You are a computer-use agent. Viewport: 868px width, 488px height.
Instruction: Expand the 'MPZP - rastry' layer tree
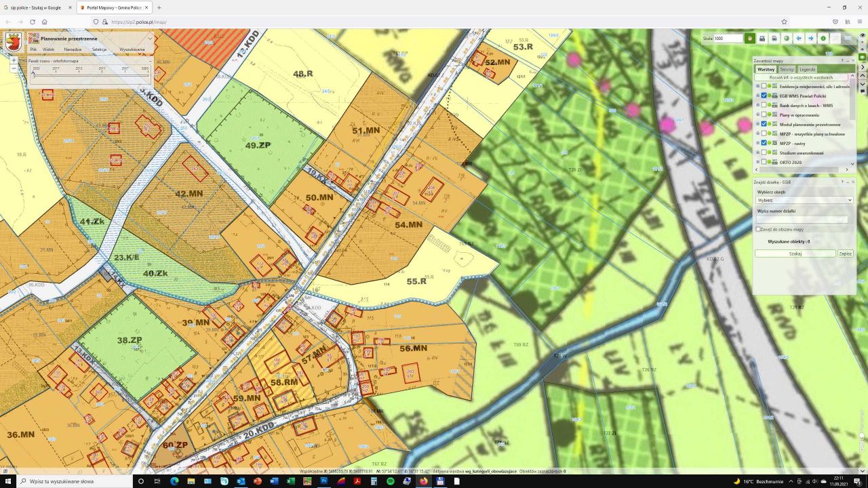757,143
